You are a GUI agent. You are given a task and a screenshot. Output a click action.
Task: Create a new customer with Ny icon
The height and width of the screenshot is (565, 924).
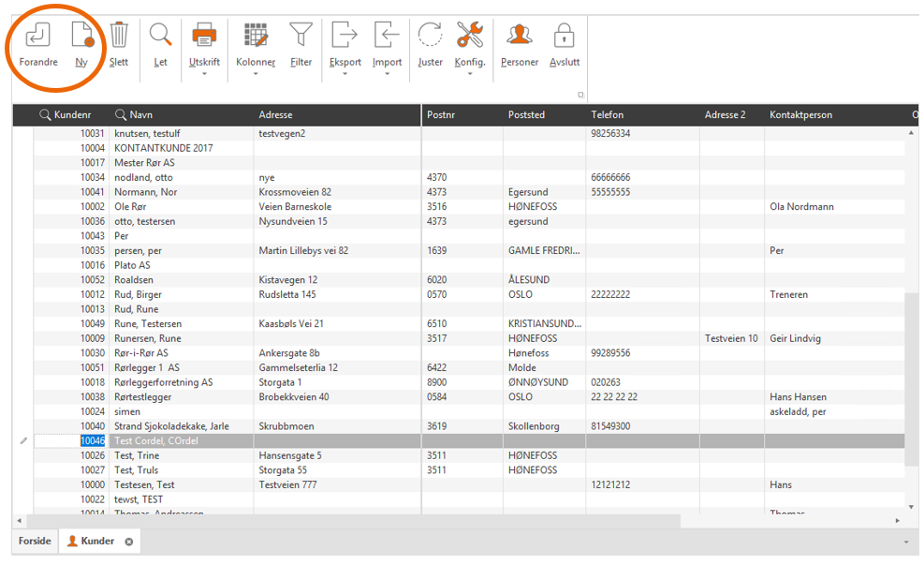pyautogui.click(x=81, y=37)
